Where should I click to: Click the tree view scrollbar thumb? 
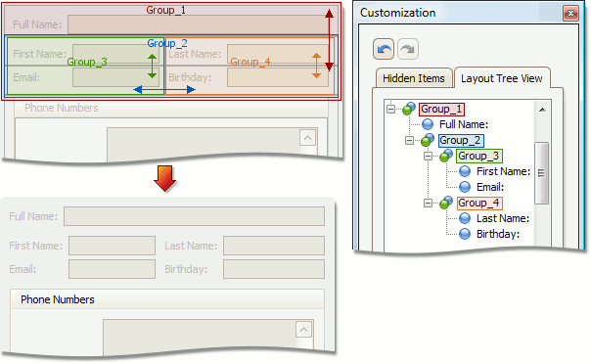point(542,173)
